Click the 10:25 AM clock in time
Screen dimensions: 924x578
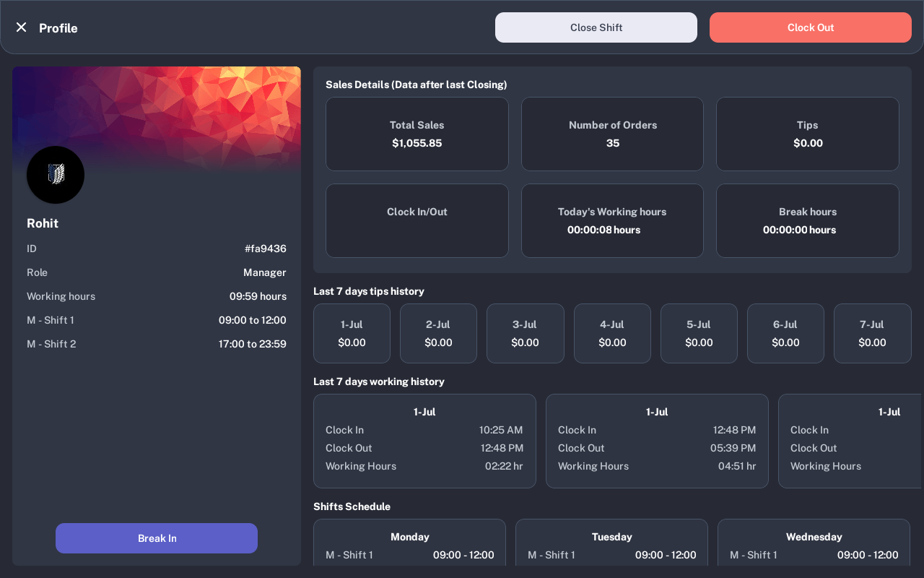(x=501, y=430)
